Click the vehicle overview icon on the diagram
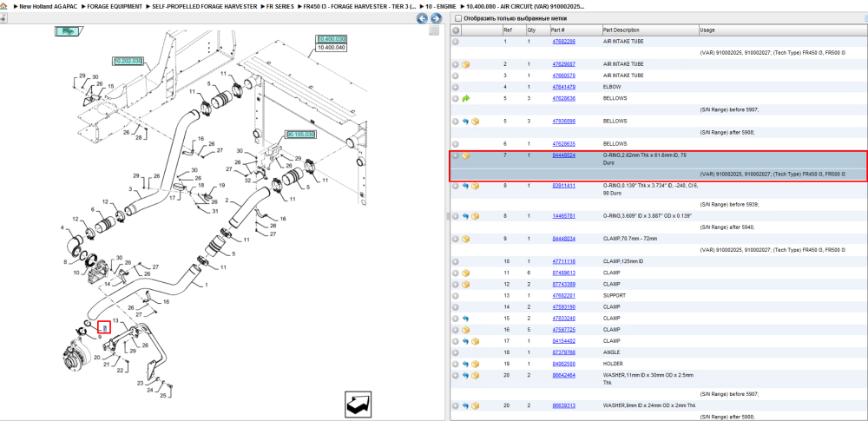868x421 pixels. [68, 31]
